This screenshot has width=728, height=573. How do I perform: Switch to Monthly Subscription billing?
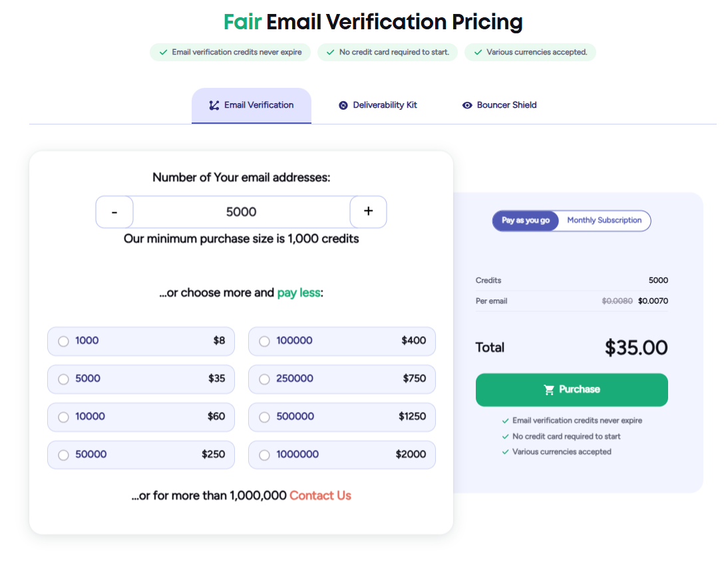(x=603, y=220)
